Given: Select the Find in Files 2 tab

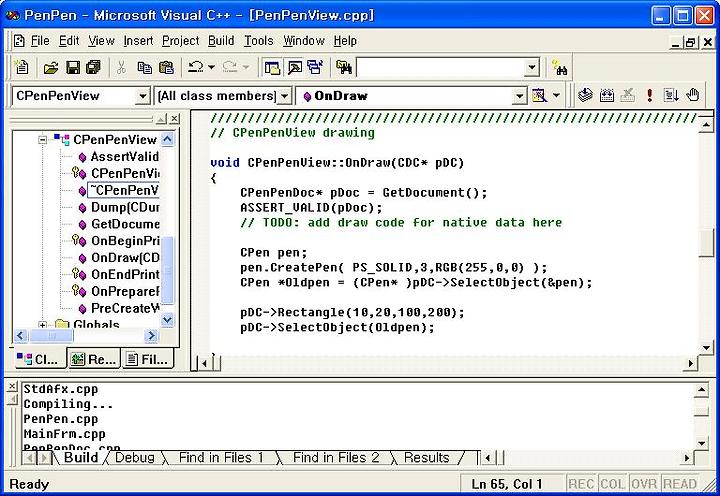Looking at the screenshot, I should [x=336, y=458].
